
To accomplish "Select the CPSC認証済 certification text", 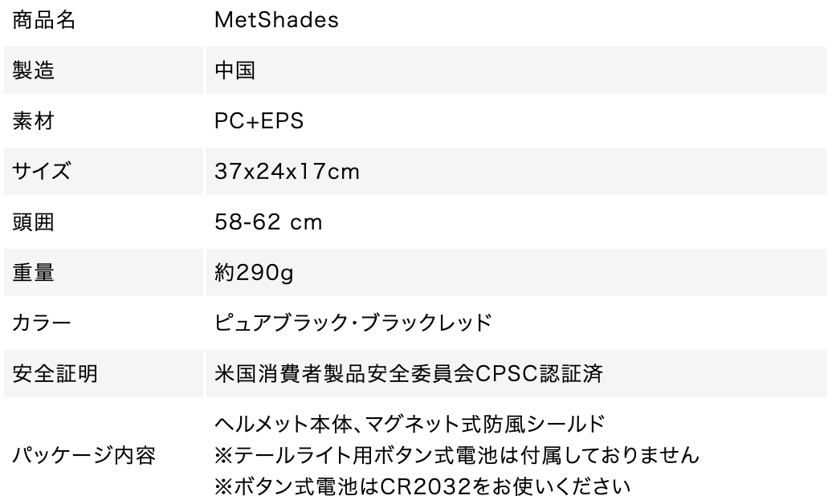I will pos(539,373).
